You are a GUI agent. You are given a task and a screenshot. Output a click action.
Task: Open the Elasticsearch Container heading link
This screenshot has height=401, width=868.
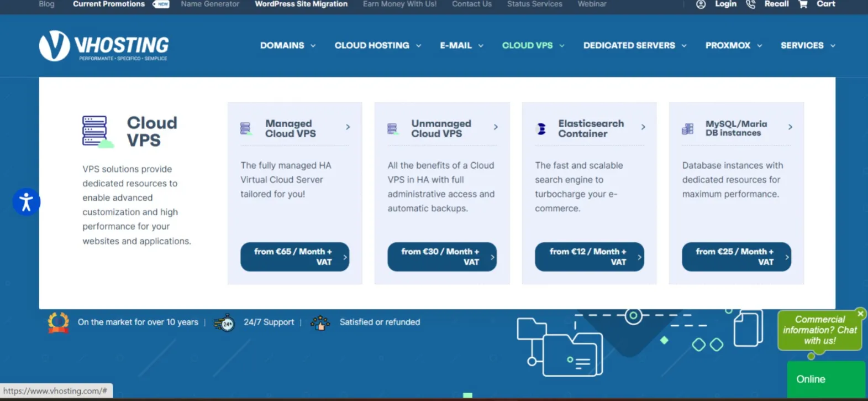[591, 128]
